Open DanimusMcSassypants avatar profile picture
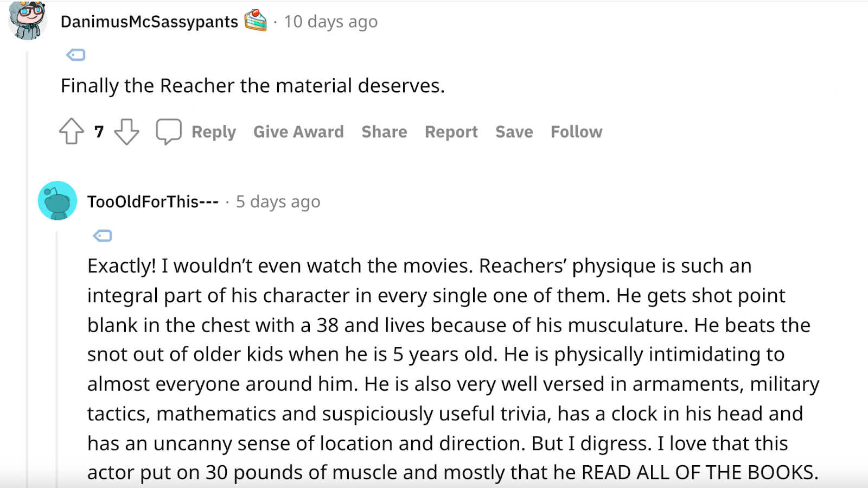The height and width of the screenshot is (488, 868). (x=27, y=21)
